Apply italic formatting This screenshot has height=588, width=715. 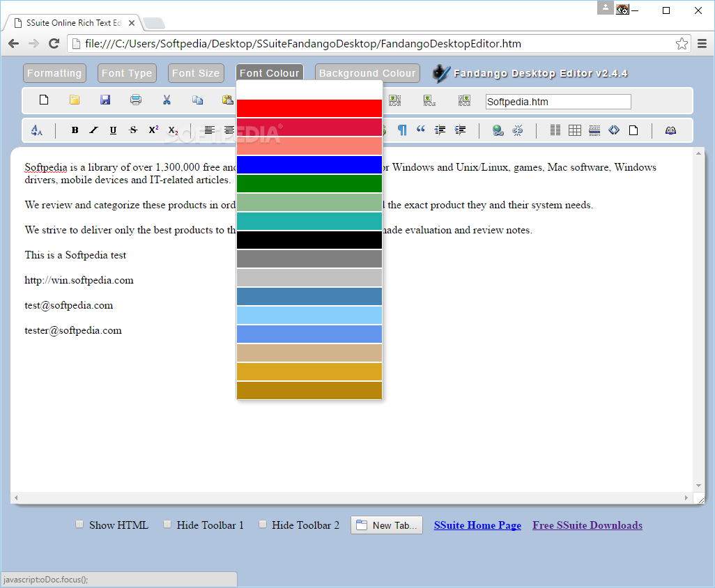pyautogui.click(x=93, y=130)
